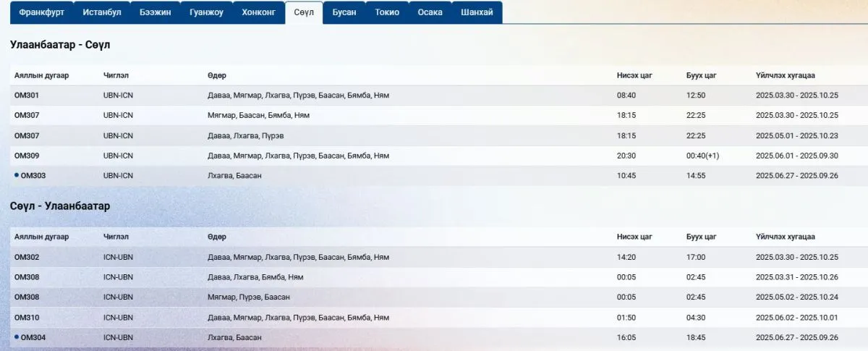Click OM309 departure time 20:30

click(x=626, y=156)
